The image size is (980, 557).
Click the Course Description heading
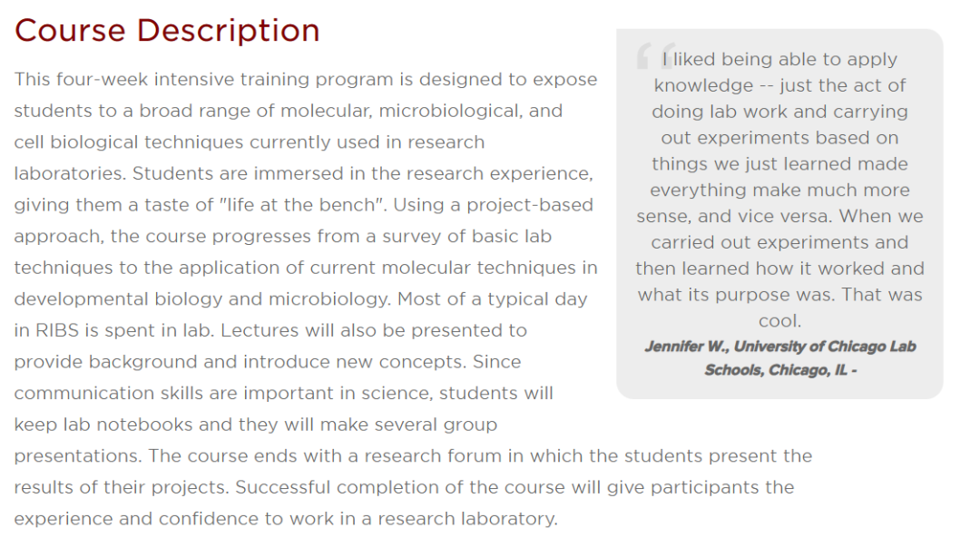point(167,30)
